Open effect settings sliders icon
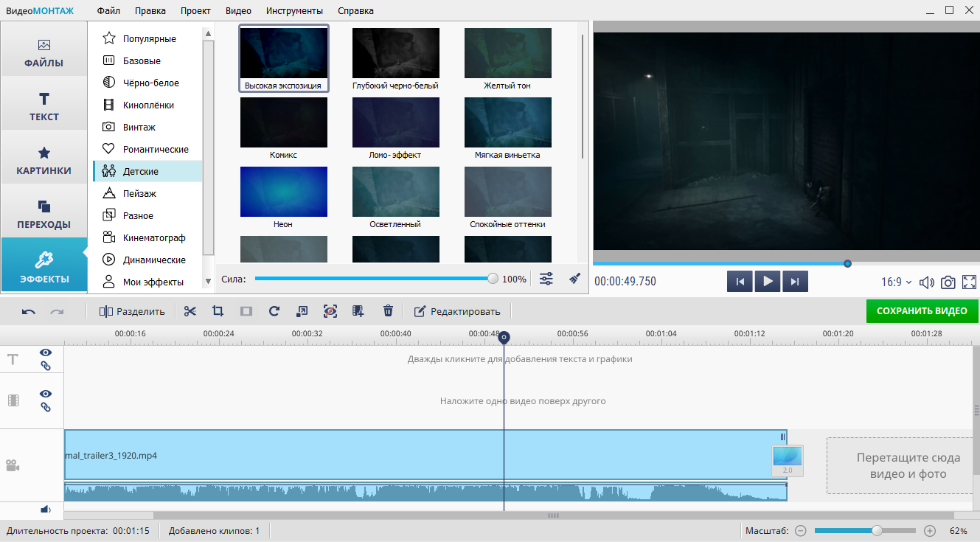This screenshot has width=980, height=542. point(546,279)
